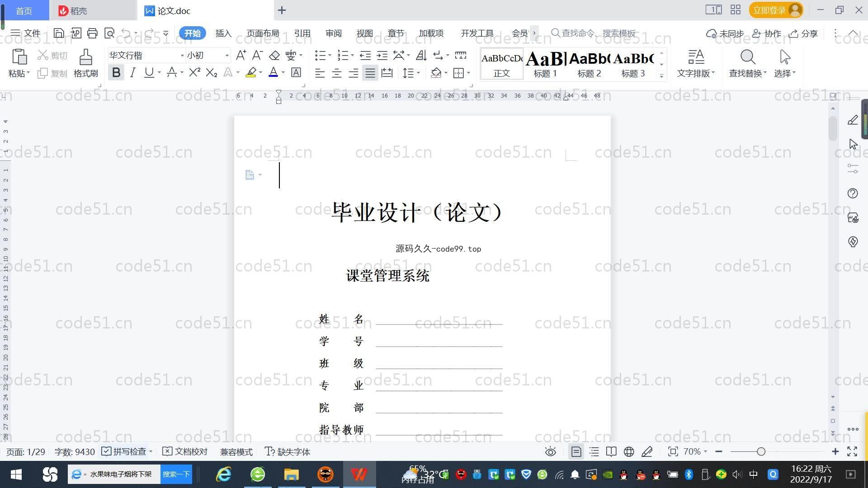Apply Superscript formatting

[195, 72]
